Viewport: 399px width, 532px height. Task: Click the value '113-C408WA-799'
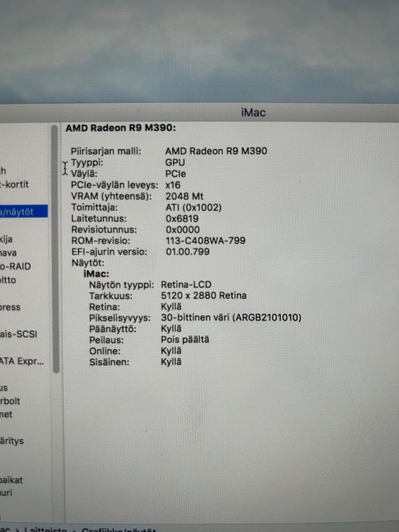coord(205,240)
